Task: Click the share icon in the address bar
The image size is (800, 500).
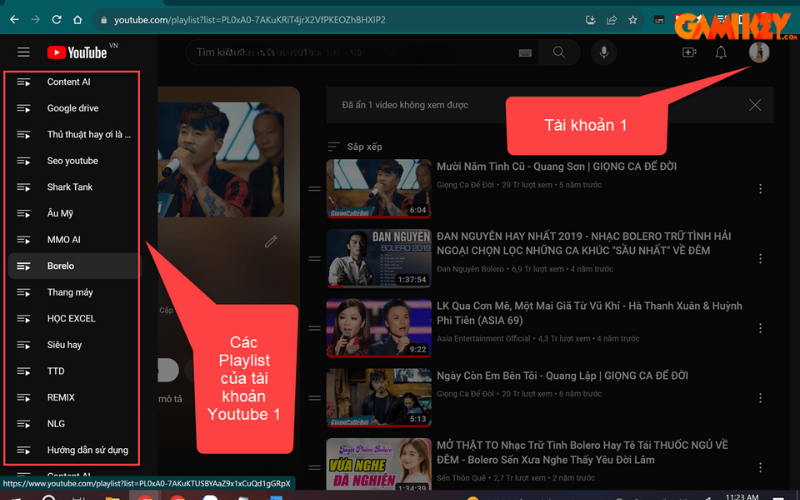Action: click(611, 20)
